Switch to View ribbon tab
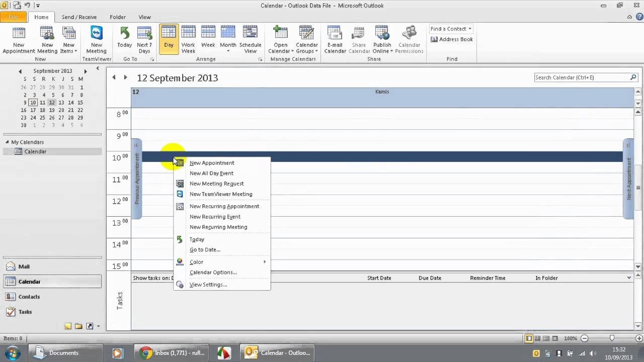The width and height of the screenshot is (644, 362). pyautogui.click(x=144, y=17)
